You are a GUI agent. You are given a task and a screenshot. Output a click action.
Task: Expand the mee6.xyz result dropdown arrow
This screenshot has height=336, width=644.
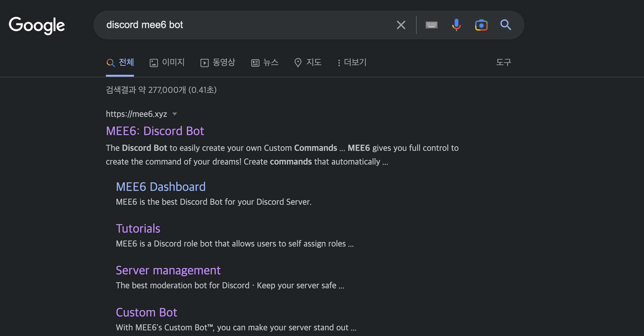pos(175,114)
